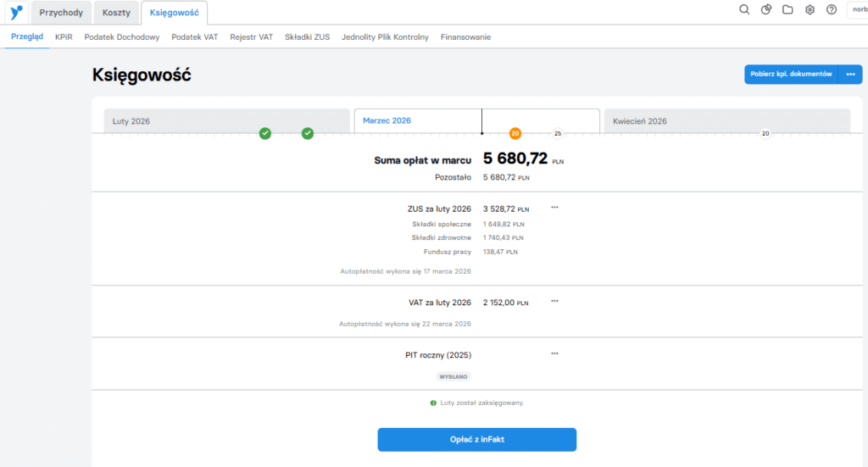Open the Jednolity Plik Kontrolny sub-tab
868x467 pixels.
point(386,37)
